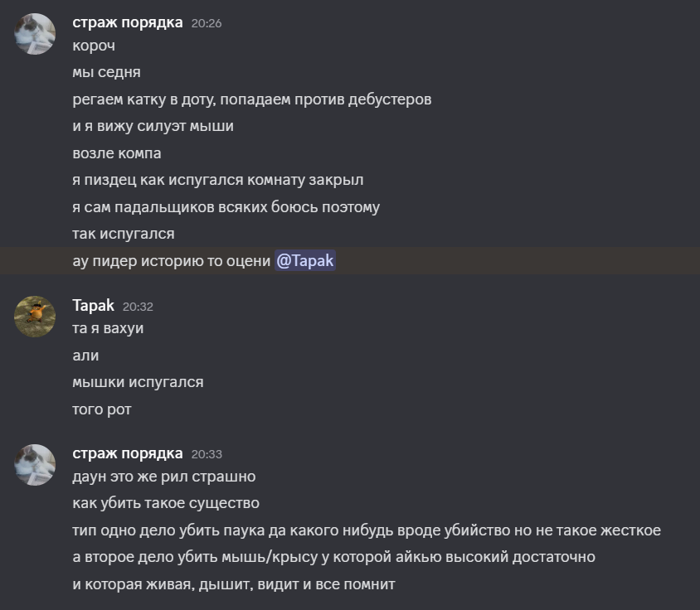Click the 20:26 timestamp
Viewport: 700px width, 610px height.
point(207,24)
